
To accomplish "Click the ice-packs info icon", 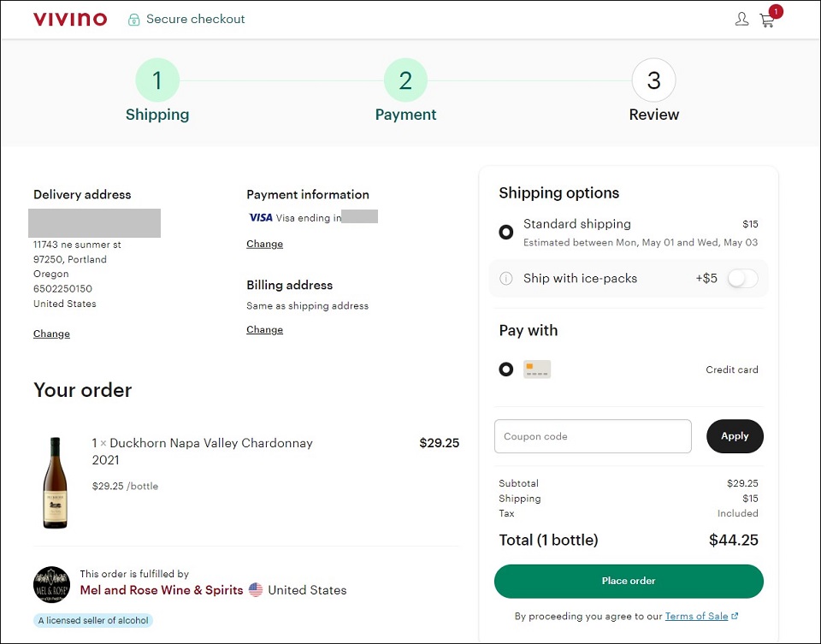I will coord(505,279).
